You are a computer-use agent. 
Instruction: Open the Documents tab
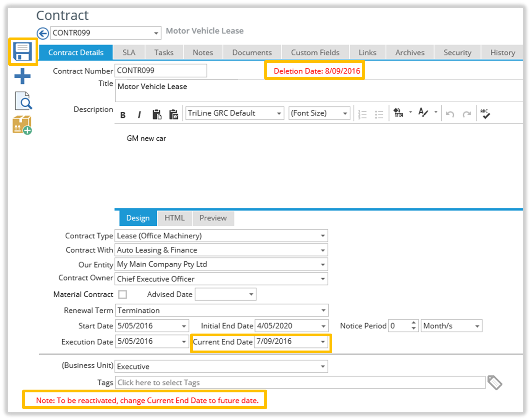tap(252, 52)
